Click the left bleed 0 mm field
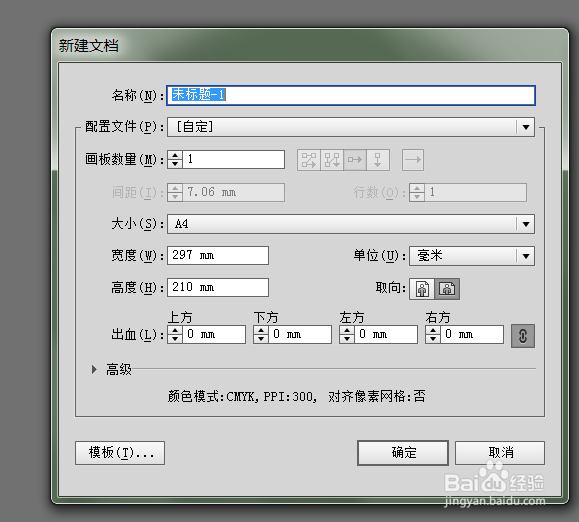The image size is (579, 522). (386, 334)
